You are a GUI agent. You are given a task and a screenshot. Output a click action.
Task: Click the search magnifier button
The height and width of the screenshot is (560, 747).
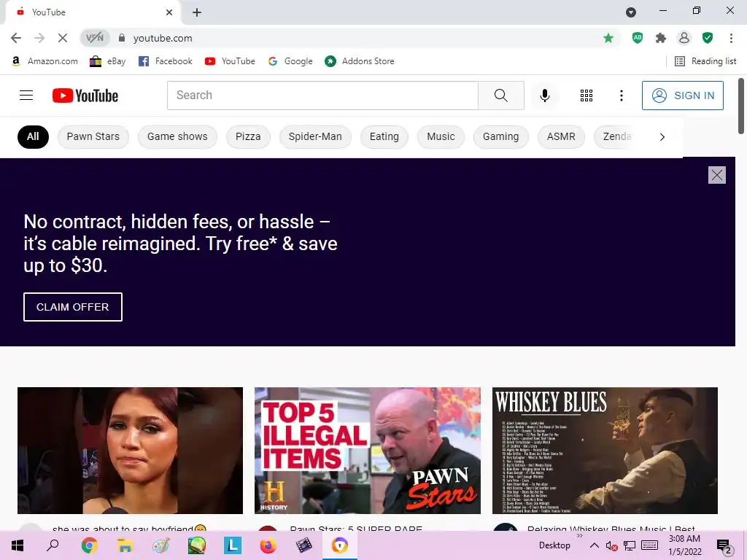(x=500, y=96)
